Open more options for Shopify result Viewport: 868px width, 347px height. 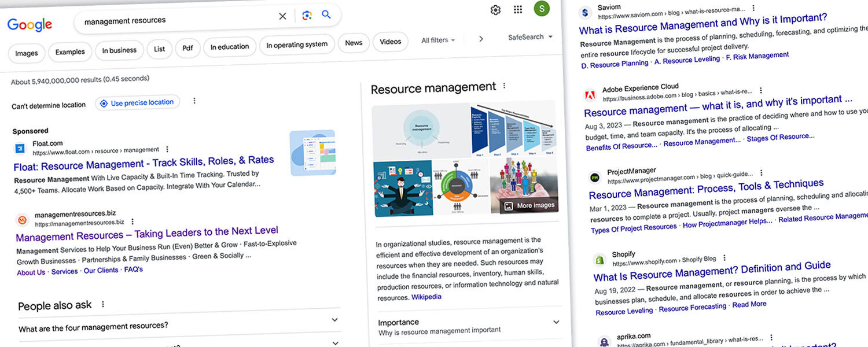[x=724, y=258]
